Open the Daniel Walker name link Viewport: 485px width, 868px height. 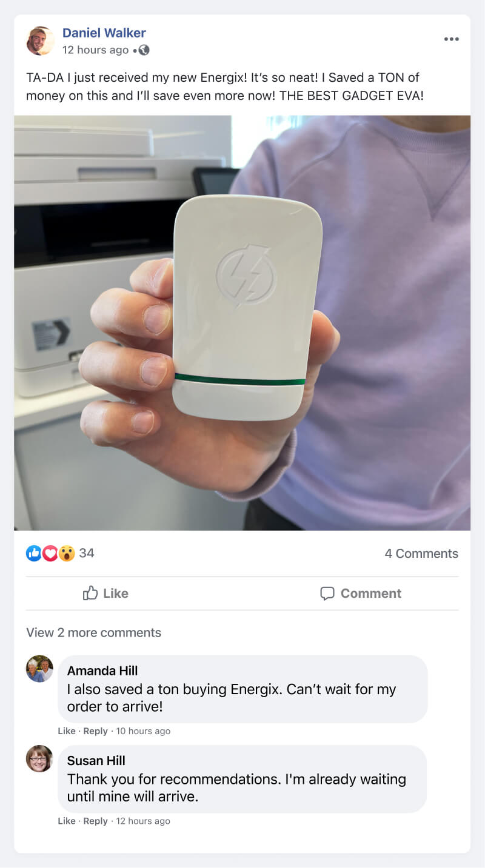(104, 33)
